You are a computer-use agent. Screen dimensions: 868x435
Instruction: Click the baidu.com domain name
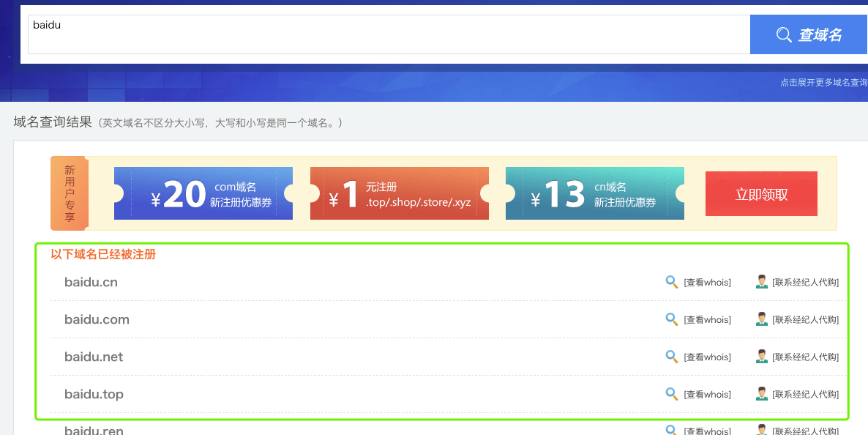tap(97, 319)
